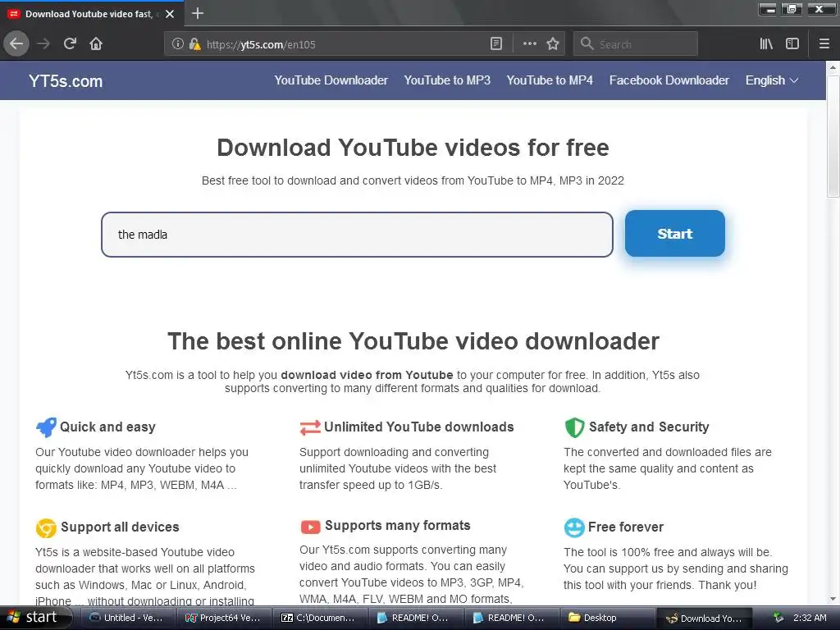Open site information icon in address bar
Viewport: 840px width, 630px height.
coord(178,44)
